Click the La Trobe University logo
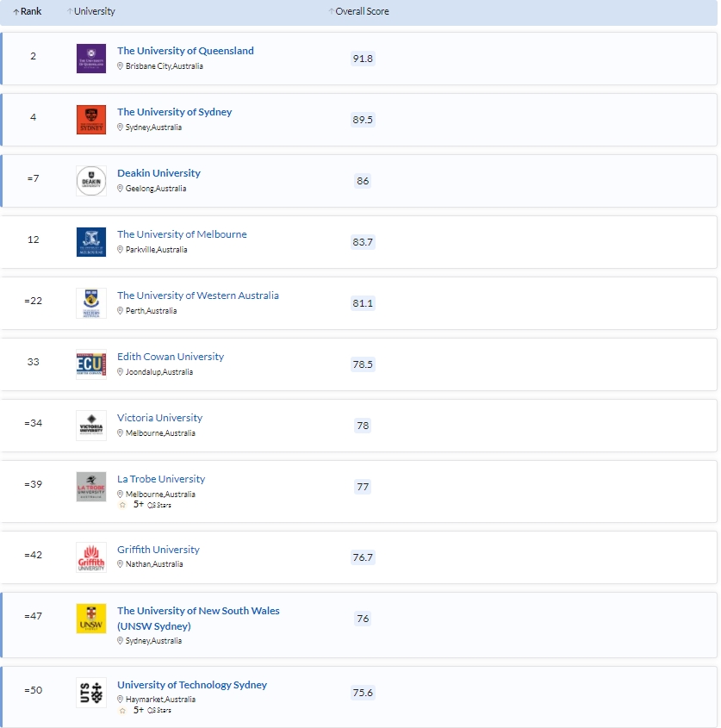Screen dimensions: 721x728 [x=91, y=487]
